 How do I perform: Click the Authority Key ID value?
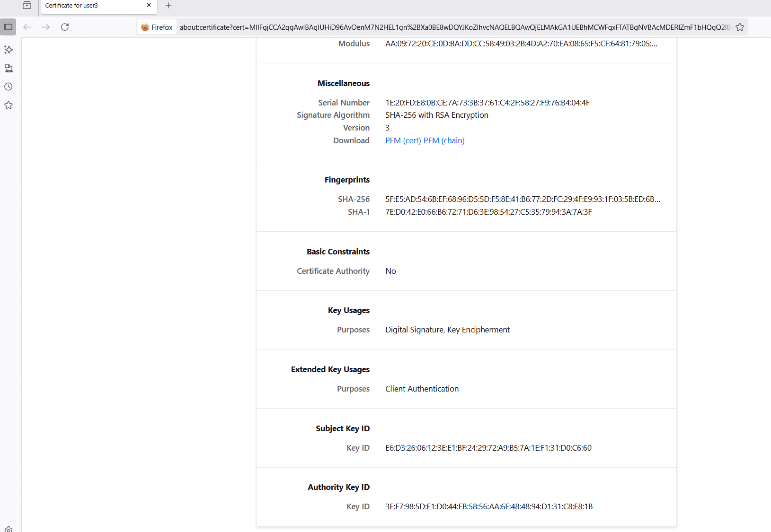click(x=489, y=506)
